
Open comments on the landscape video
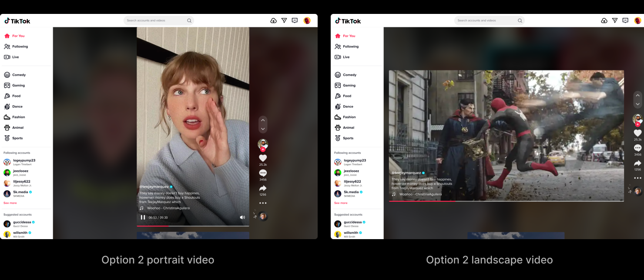tap(637, 148)
